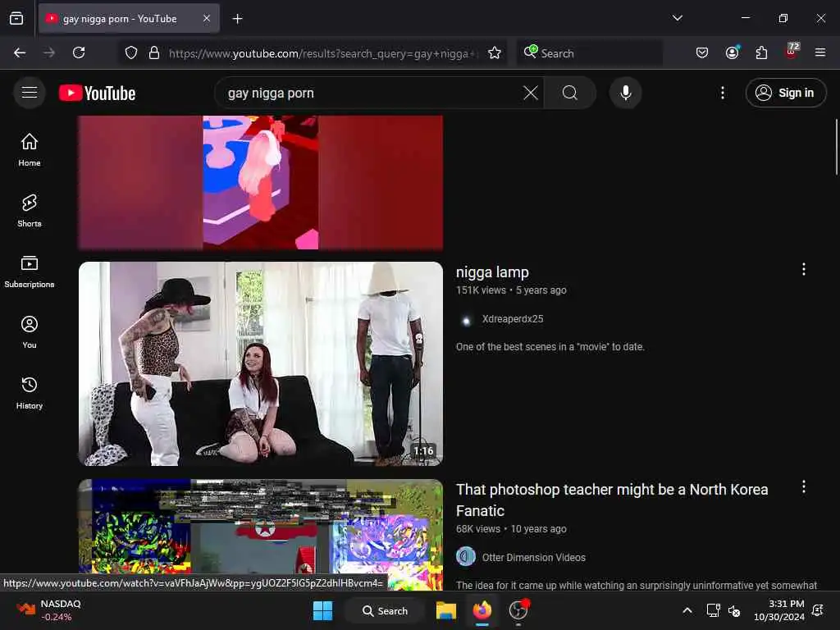Open more actions for first listed video
Image resolution: width=840 pixels, height=630 pixels.
(x=804, y=269)
